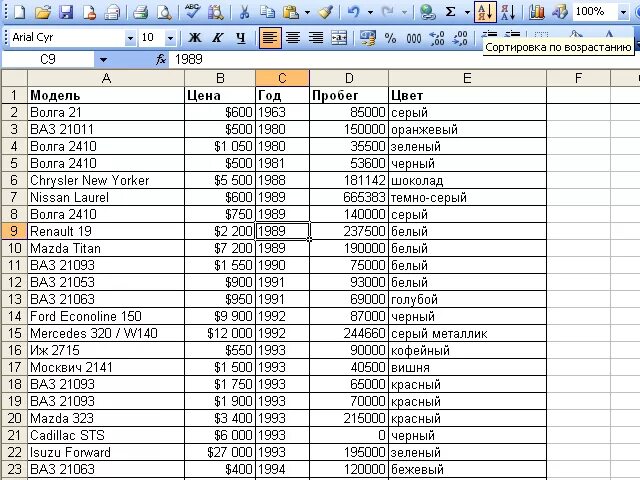This screenshot has height=480, width=640.
Task: Open Insert Function with the fx icon
Action: tap(161, 59)
